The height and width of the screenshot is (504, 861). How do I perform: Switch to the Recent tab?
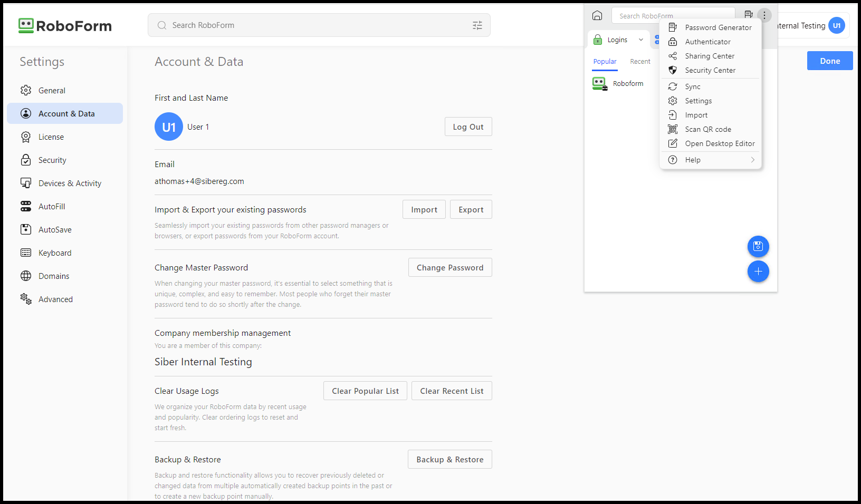coord(640,62)
